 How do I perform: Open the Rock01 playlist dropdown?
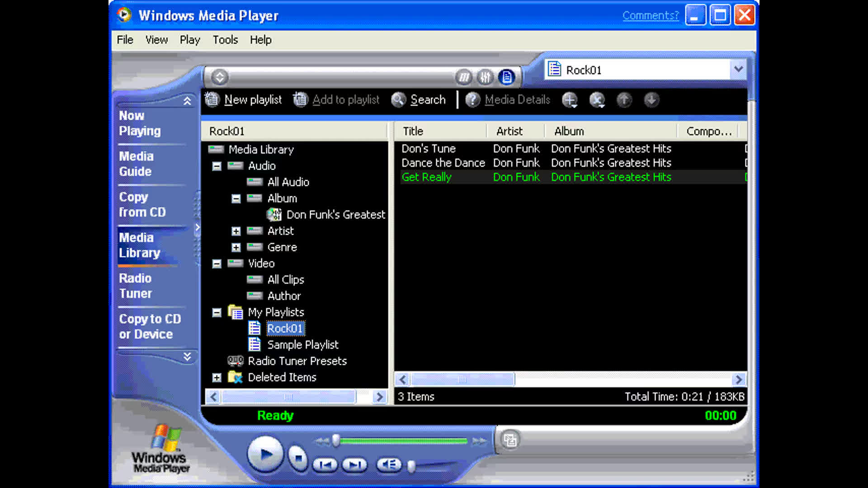click(x=738, y=70)
